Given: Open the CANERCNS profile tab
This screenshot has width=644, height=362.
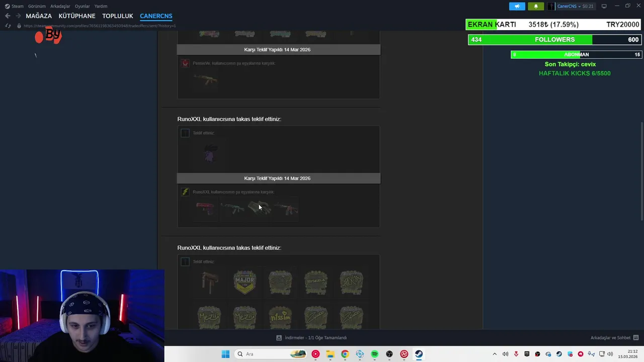Looking at the screenshot, I should (156, 16).
